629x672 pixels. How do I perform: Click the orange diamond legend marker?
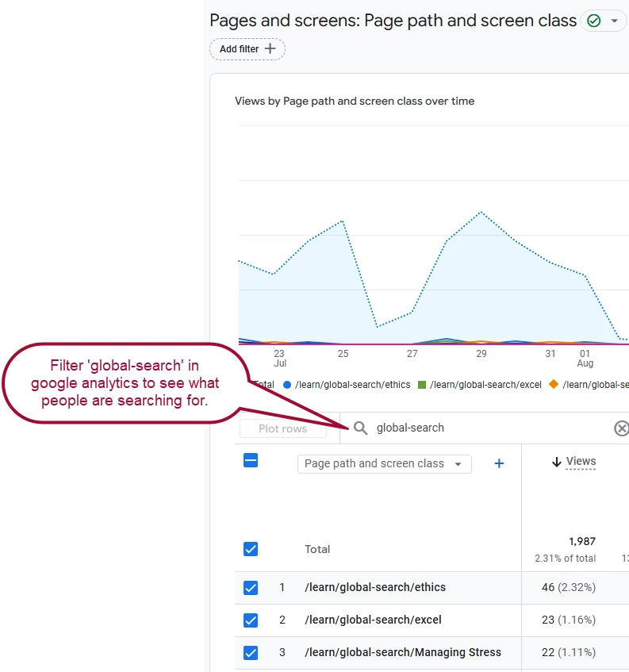coord(554,384)
